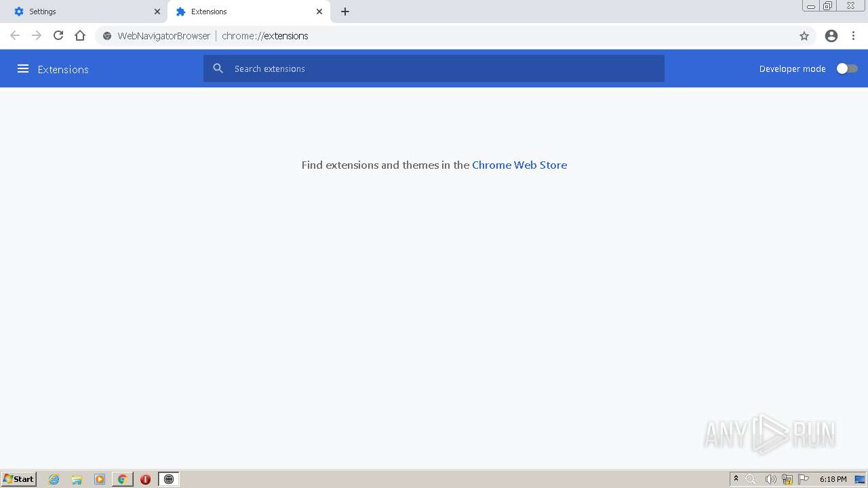This screenshot has width=868, height=488.
Task: Launch Internet Explorer from taskbar
Action: click(54, 479)
